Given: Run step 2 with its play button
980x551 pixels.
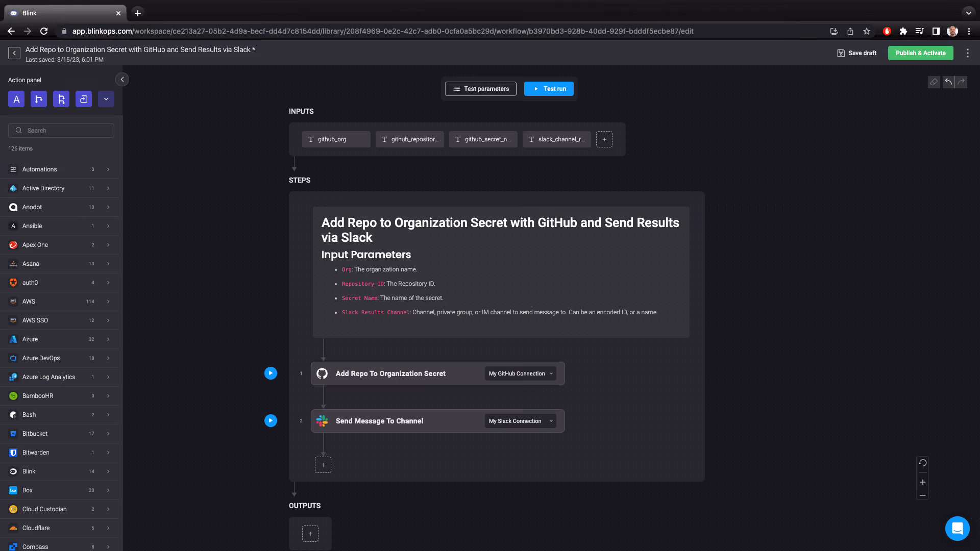Looking at the screenshot, I should 271,421.
